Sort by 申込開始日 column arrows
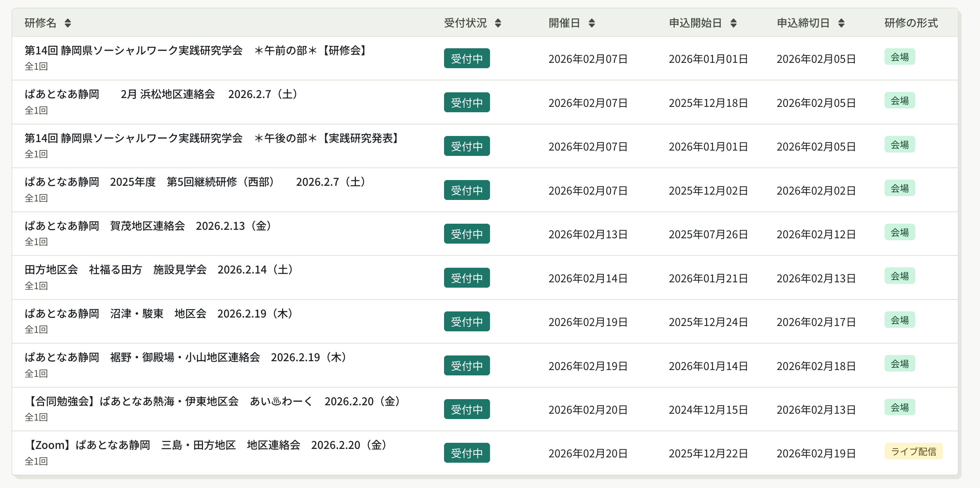The width and height of the screenshot is (980, 488). coord(733,23)
